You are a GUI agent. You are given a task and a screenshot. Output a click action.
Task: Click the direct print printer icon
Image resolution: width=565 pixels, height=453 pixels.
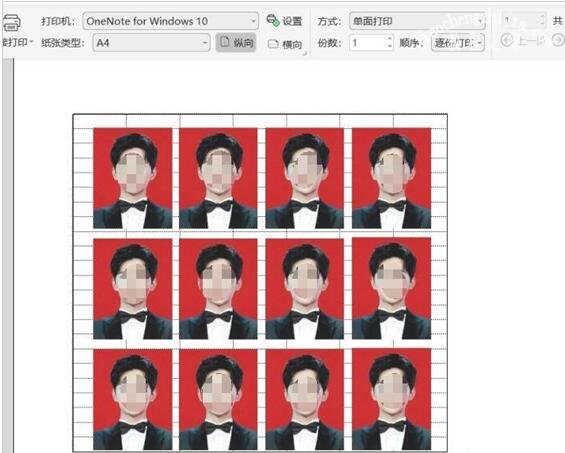(x=11, y=23)
